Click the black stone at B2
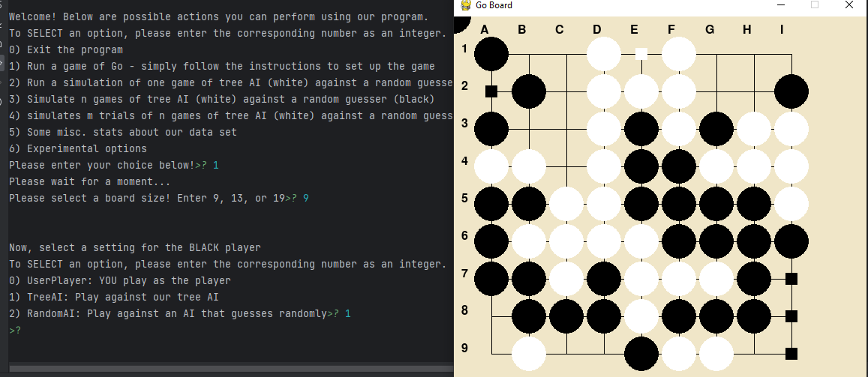The height and width of the screenshot is (377, 868). [529, 91]
